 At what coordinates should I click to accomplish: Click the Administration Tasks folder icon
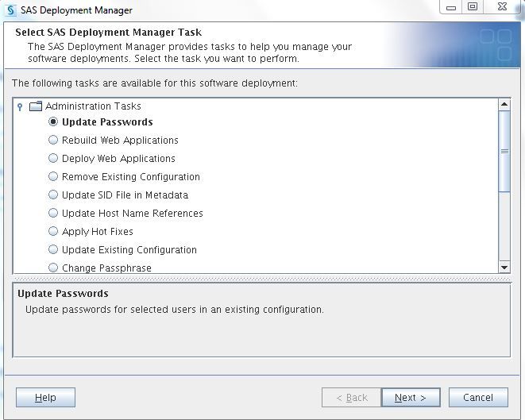coord(36,106)
